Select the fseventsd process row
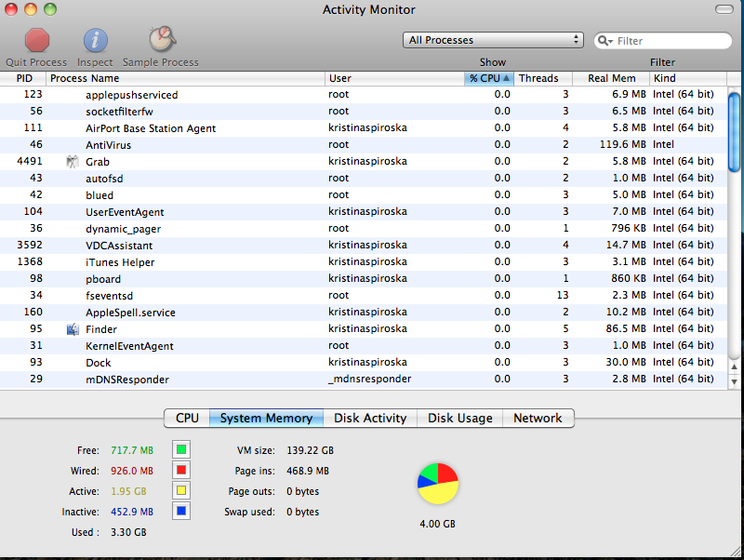 pos(364,296)
